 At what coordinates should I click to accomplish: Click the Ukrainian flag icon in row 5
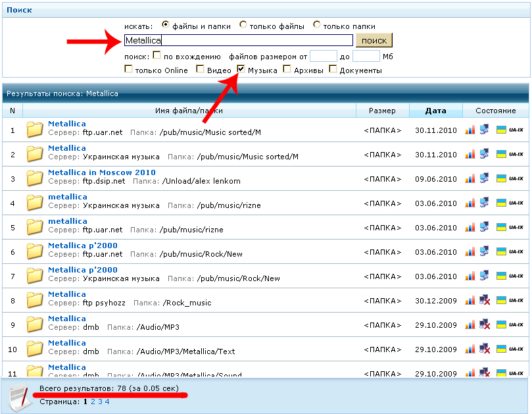click(x=501, y=227)
